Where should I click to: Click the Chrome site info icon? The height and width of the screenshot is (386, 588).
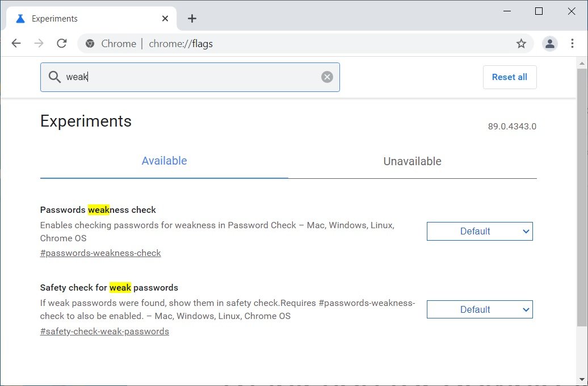click(90, 44)
